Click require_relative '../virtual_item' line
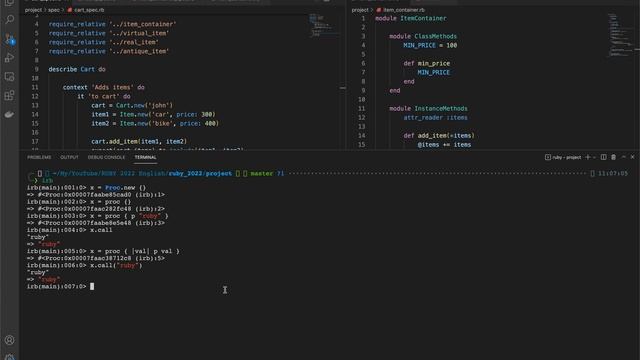Viewport: 640px width, 360px height. [109, 33]
